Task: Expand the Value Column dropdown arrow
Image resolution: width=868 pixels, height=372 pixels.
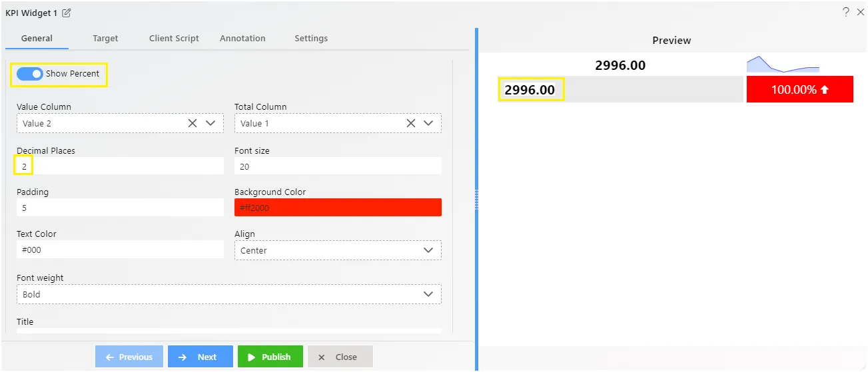Action: 211,123
